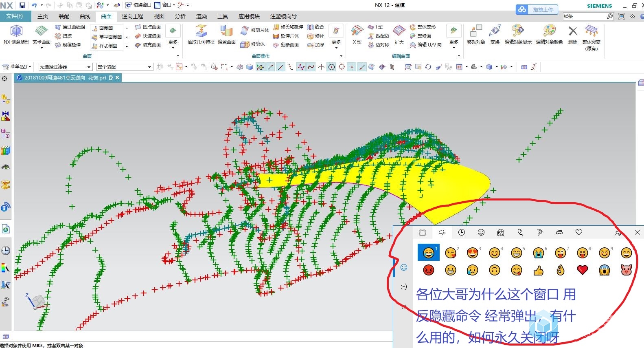Start the 扫掠 sweep command
644x348 pixels.
[x=64, y=36]
